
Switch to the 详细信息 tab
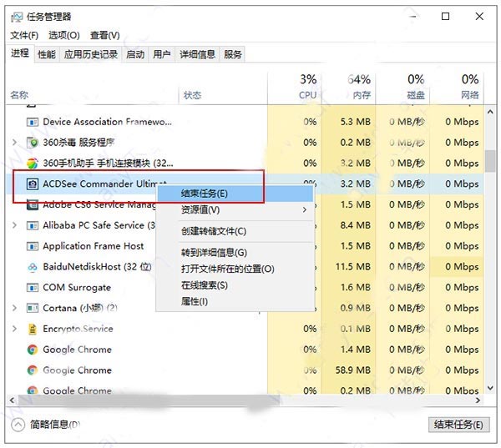pyautogui.click(x=197, y=54)
